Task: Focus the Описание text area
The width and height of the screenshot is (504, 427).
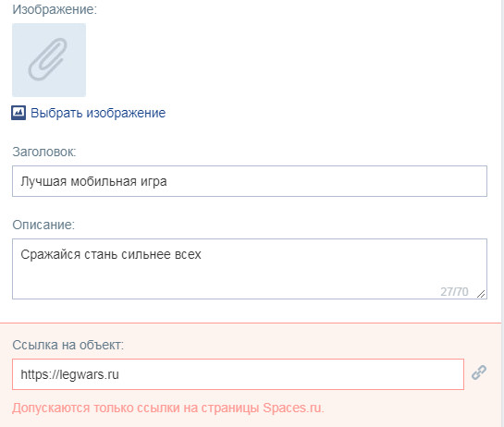Action: [250, 269]
